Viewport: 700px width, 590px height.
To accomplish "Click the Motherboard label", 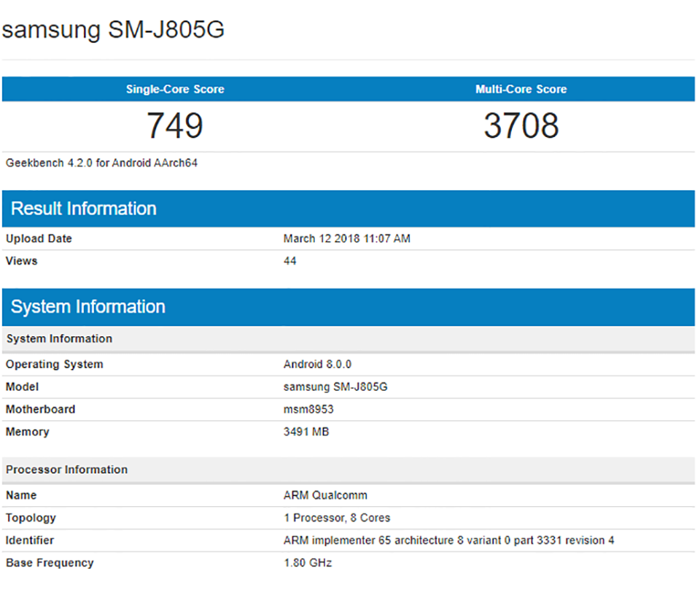I will pos(40,409).
